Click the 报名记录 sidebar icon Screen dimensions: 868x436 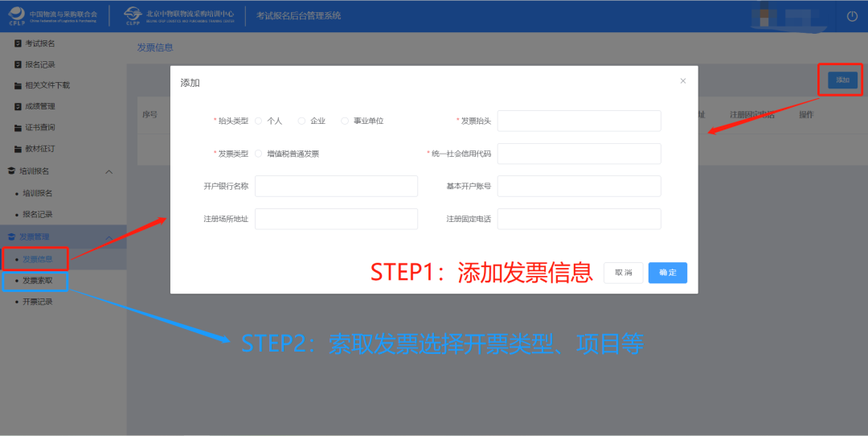point(18,64)
